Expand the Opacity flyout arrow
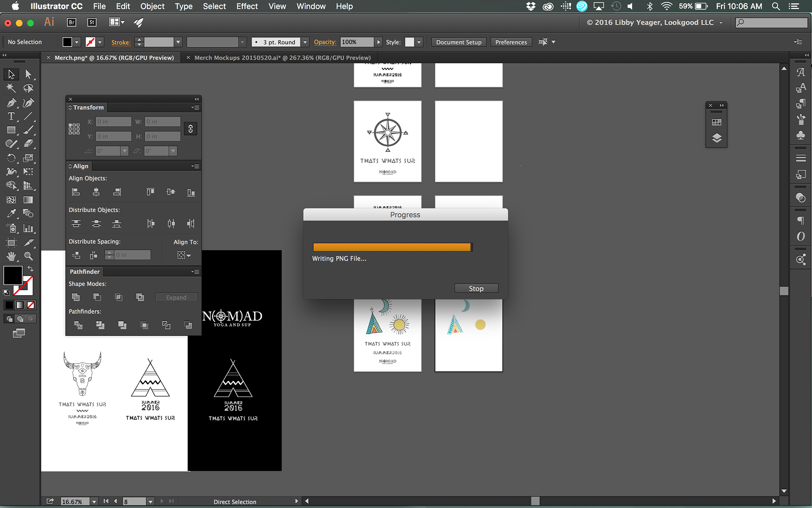 pyautogui.click(x=379, y=42)
